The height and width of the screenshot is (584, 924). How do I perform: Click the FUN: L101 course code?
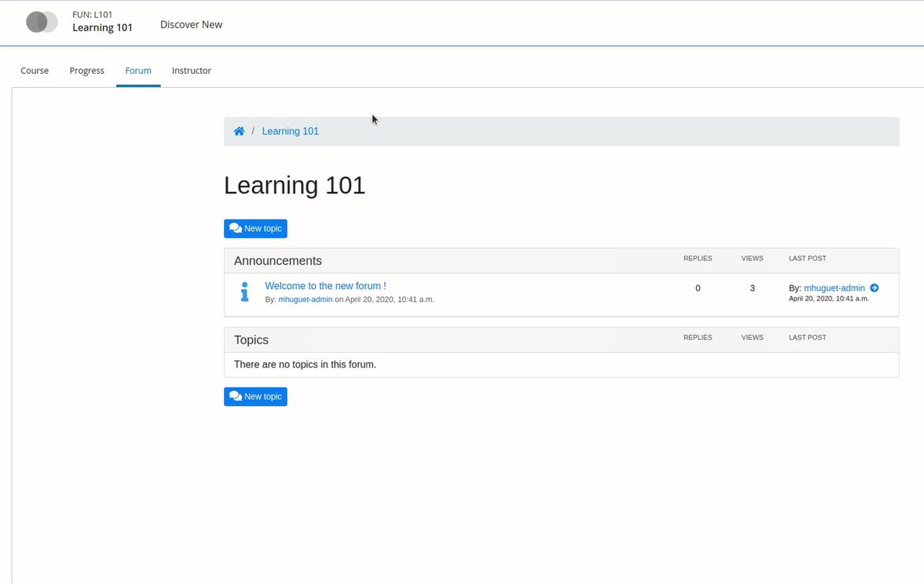click(x=92, y=14)
